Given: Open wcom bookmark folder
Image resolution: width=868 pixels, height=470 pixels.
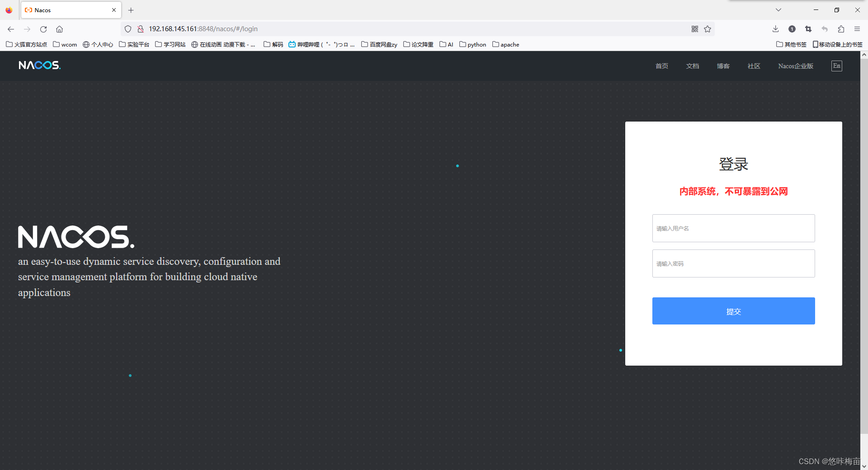Looking at the screenshot, I should click(x=65, y=44).
